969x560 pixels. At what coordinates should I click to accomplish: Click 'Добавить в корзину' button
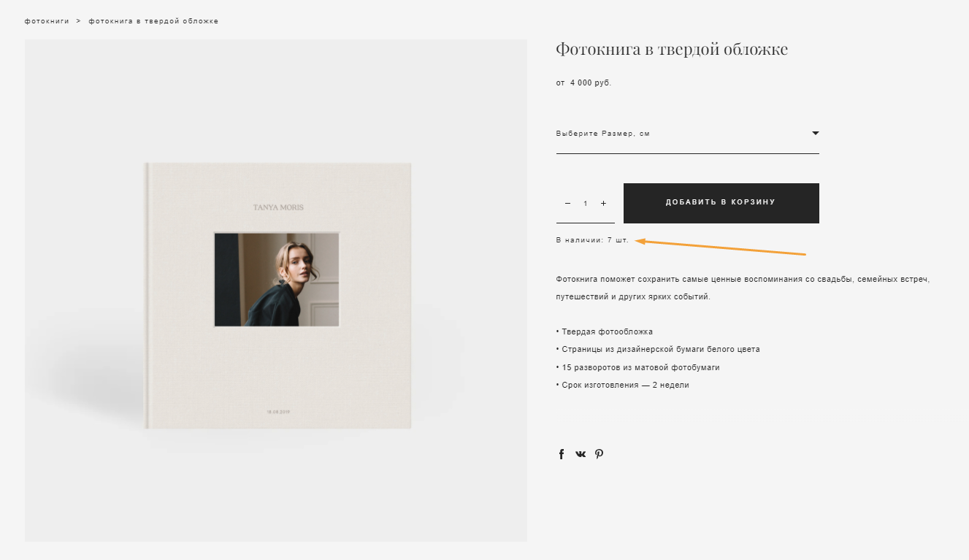point(721,203)
